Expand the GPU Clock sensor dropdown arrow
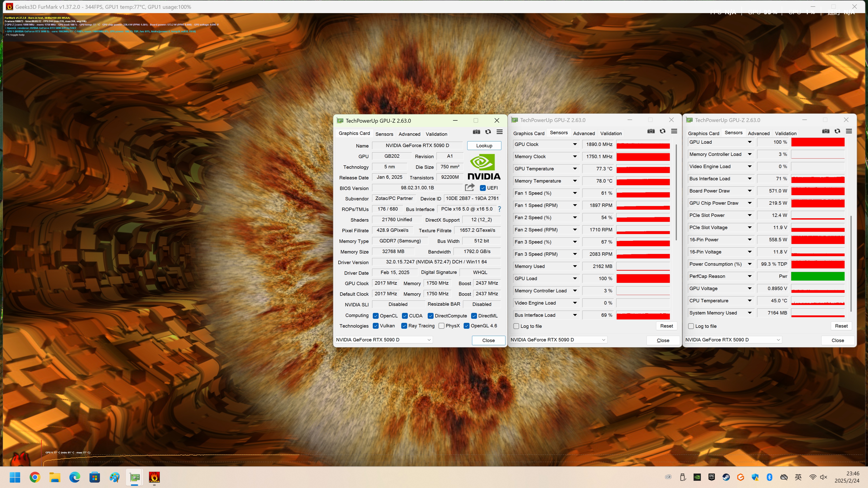Screen dimensions: 868x488 (x=575, y=144)
